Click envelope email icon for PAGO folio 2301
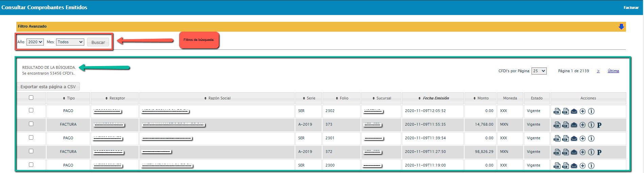644x173 pixels. click(x=574, y=139)
